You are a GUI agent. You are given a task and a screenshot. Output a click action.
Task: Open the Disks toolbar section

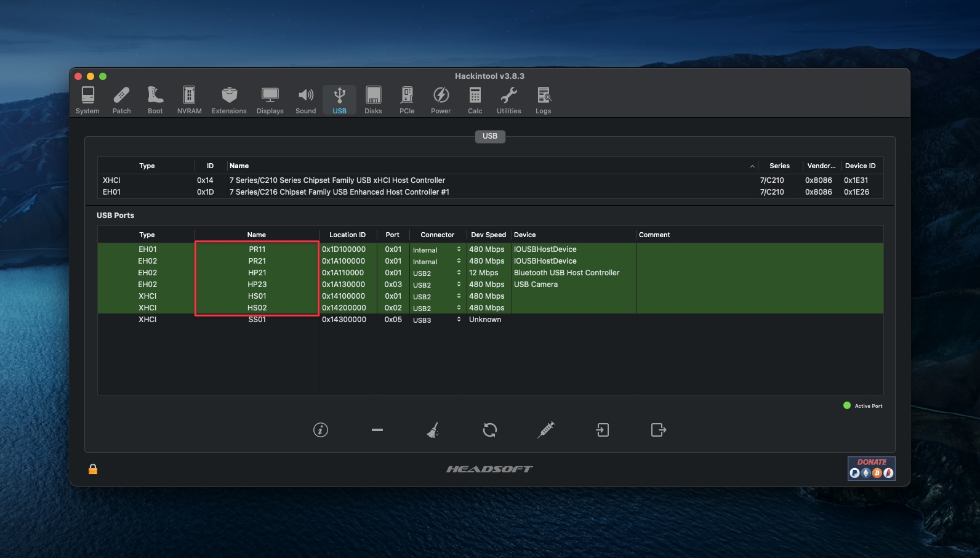click(x=373, y=100)
